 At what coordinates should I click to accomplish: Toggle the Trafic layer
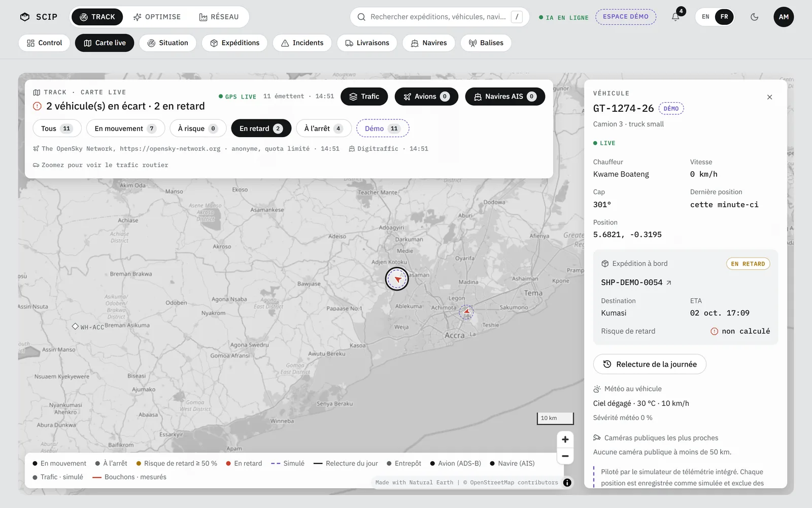(364, 97)
